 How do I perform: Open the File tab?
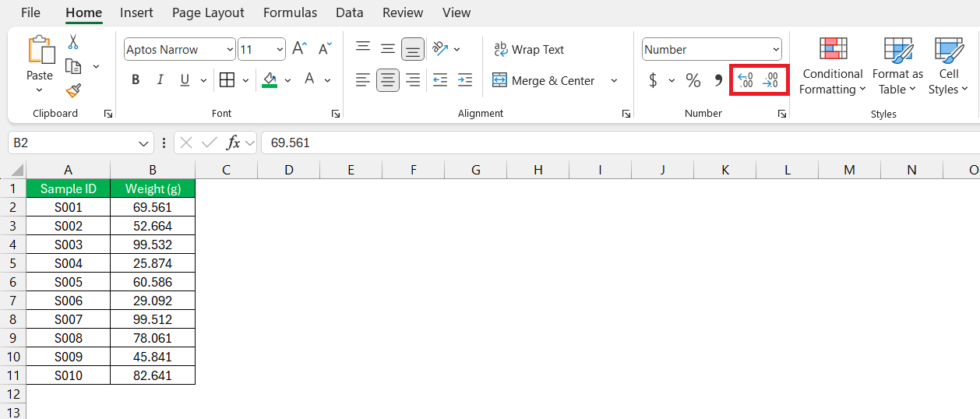pos(31,12)
